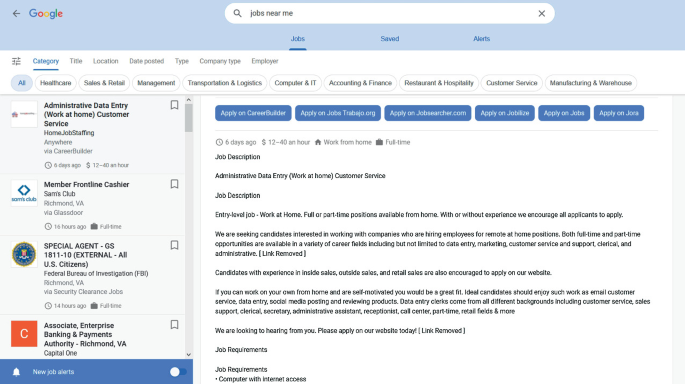Viewport: 685px width, 384px height.
Task: Open Associate, Enterprise Banking & Payments listing
Action: tap(85, 335)
